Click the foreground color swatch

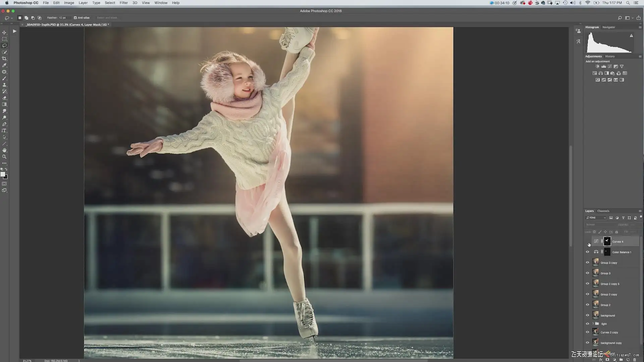3,174
